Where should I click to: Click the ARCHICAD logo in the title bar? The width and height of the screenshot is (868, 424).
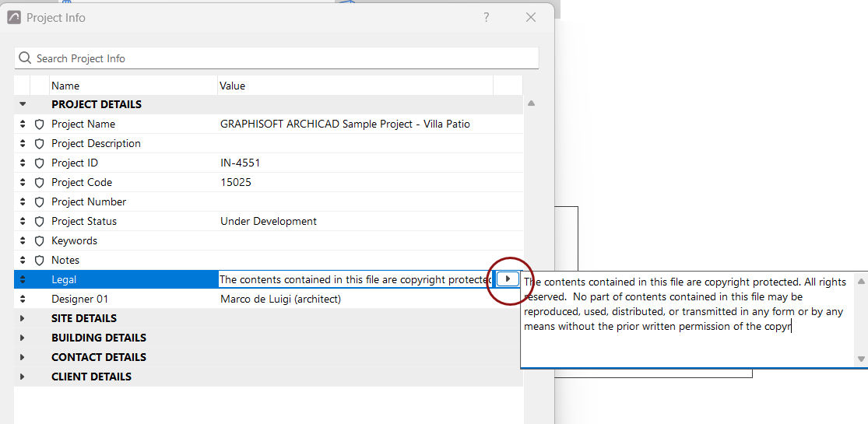tap(14, 18)
